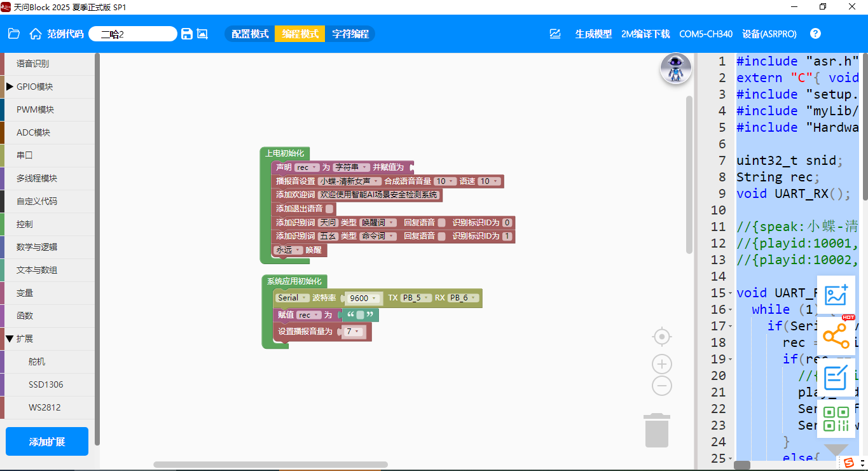
Task: Open project file with the folder icon
Action: pos(14,34)
